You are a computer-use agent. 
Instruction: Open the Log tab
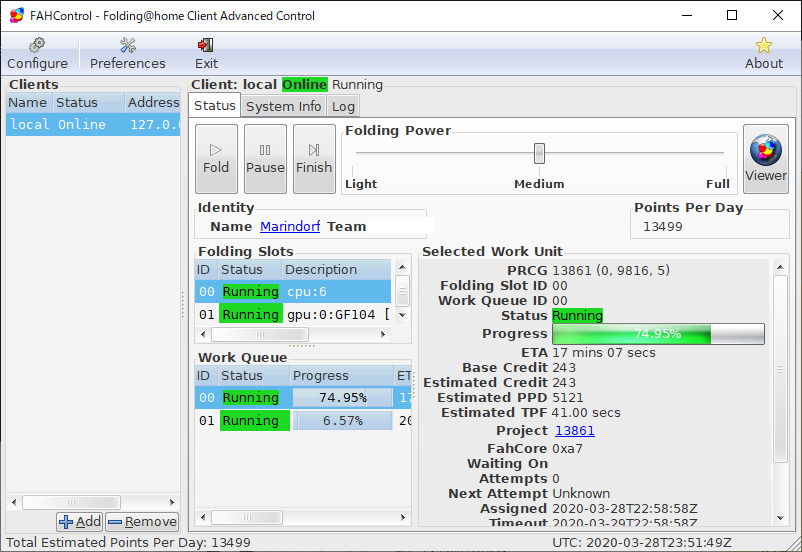[343, 106]
